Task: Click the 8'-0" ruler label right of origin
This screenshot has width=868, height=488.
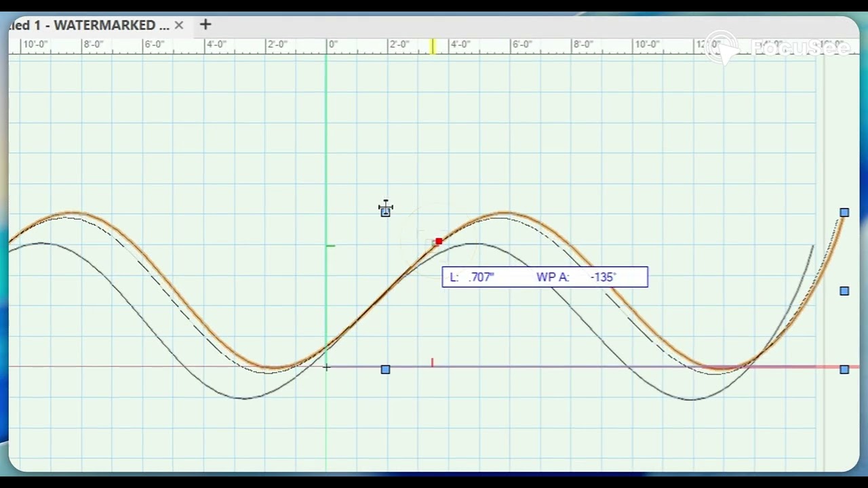Action: [x=583, y=44]
